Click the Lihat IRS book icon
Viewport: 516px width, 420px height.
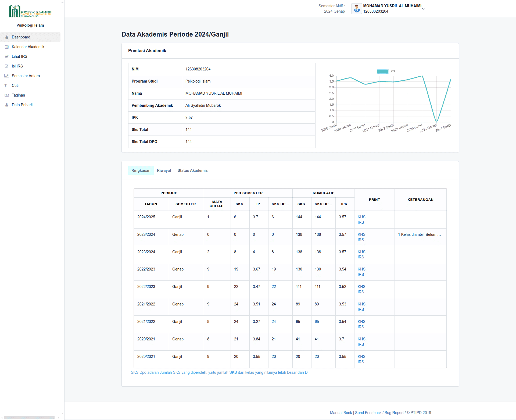(x=7, y=56)
